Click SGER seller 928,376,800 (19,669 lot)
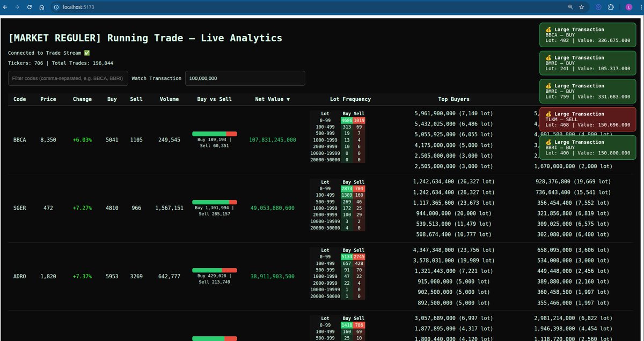Screen dimensions: 644x341 coord(573,182)
